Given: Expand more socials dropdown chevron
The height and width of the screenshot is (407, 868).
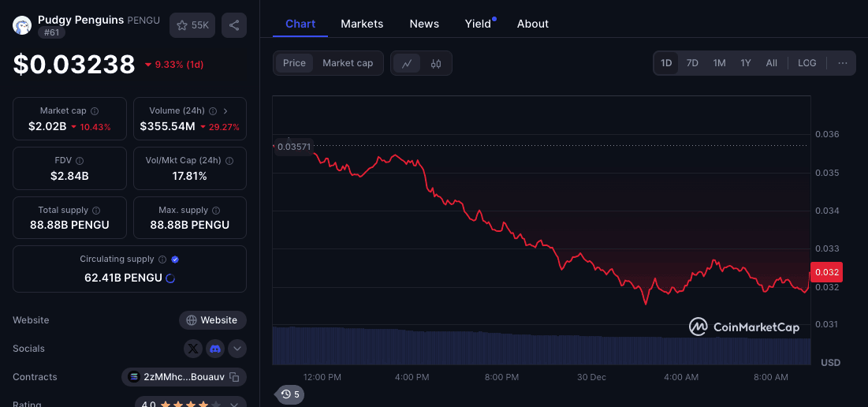Looking at the screenshot, I should point(237,348).
